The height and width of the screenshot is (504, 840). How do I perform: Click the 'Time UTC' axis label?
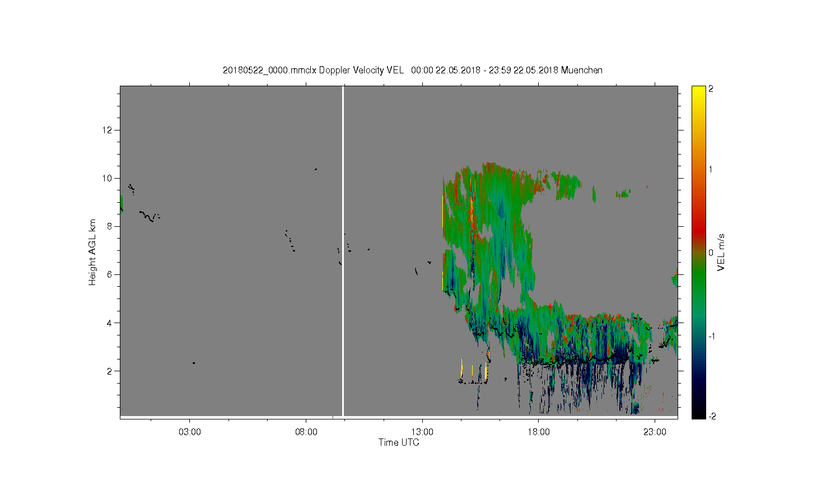(399, 442)
